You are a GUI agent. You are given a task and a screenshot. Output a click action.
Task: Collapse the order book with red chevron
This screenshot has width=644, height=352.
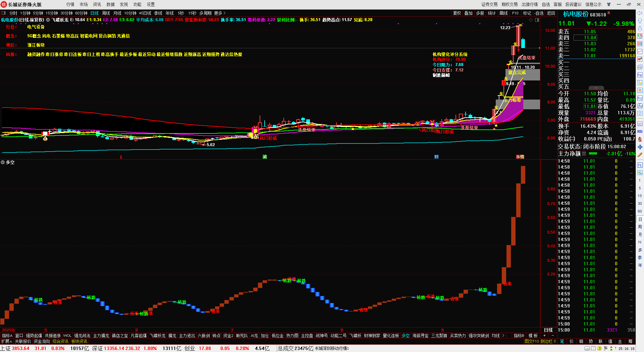click(x=596, y=88)
